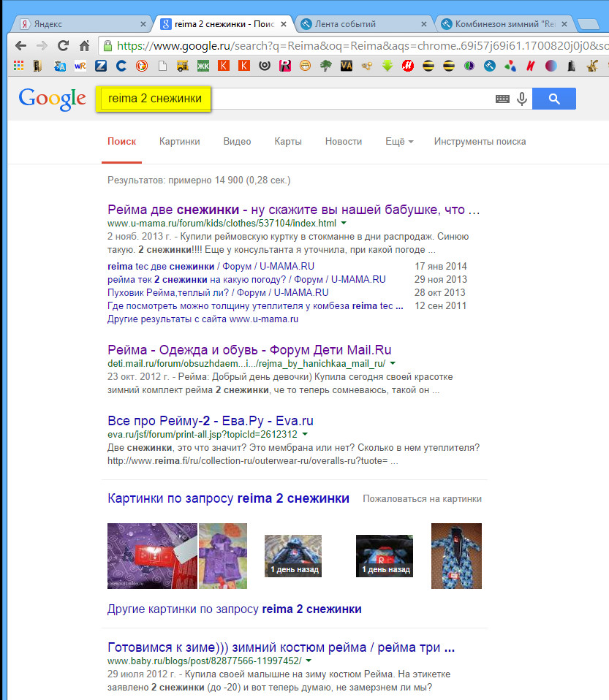Open 'Где посмотреть можно толщину утеплителя' sublink
This screenshot has height=700, width=609.
(255, 306)
